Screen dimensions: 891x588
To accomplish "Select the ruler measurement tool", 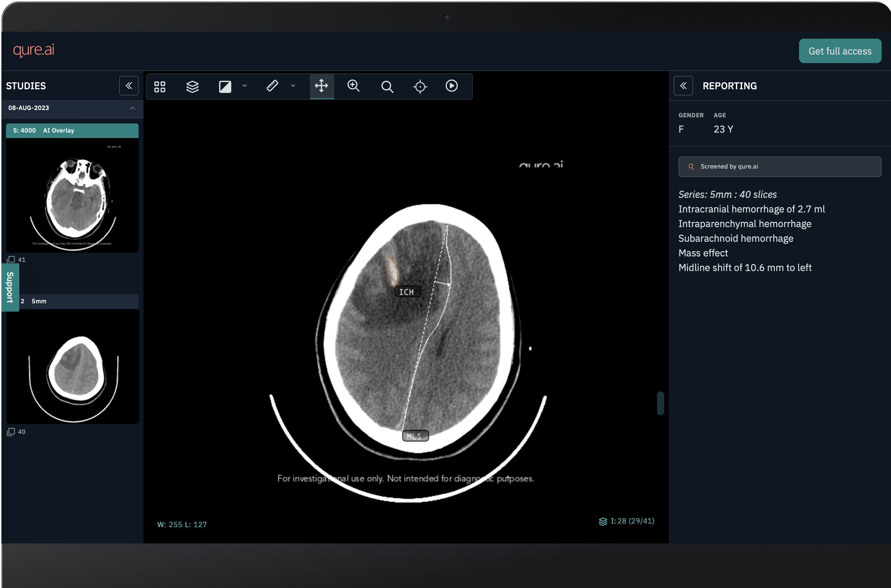I will click(272, 86).
